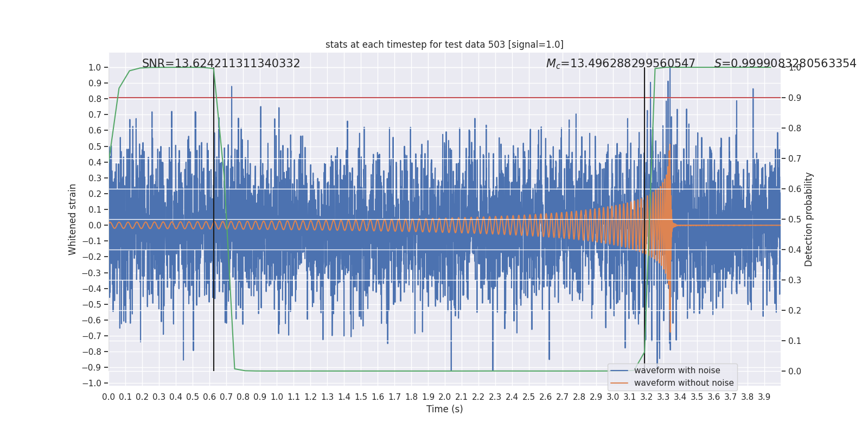Screen dimensions: 868x434
Task: Click the left y-axis tick label −1.0
Action: [91, 383]
